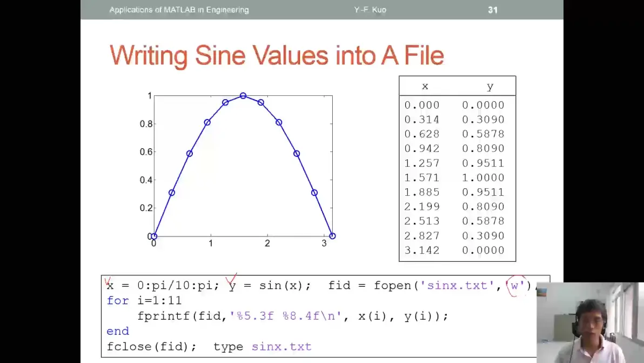Click the y-axis label "0.4" on the plot
Viewport: 644px width, 363px height.
click(x=146, y=180)
